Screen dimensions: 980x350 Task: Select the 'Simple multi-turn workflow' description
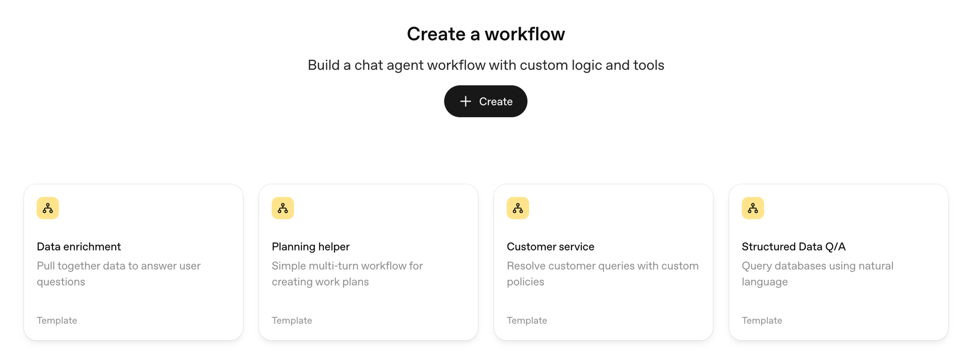click(x=347, y=274)
